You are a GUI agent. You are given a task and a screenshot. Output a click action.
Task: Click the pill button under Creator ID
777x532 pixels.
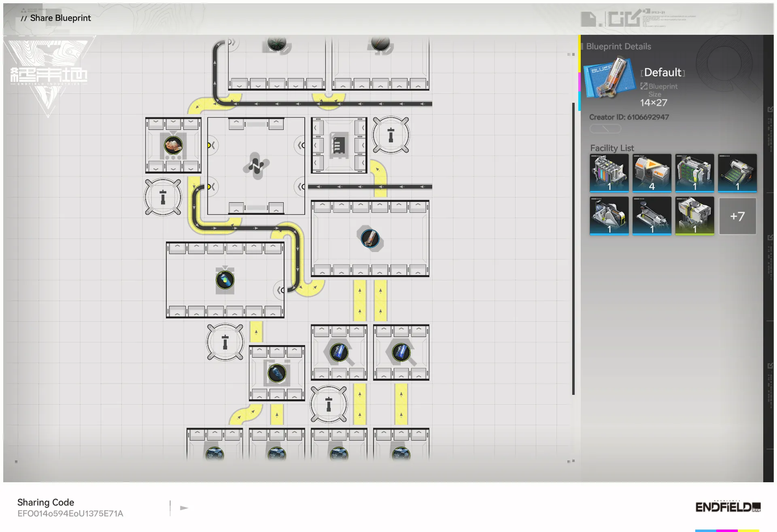coord(605,129)
